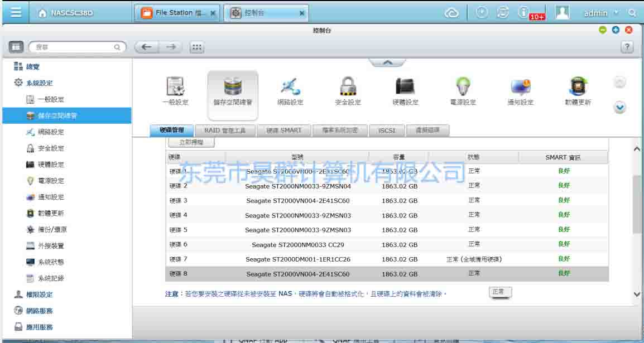
Task: Open the 硬體設定 hardware icon
Action: click(405, 88)
